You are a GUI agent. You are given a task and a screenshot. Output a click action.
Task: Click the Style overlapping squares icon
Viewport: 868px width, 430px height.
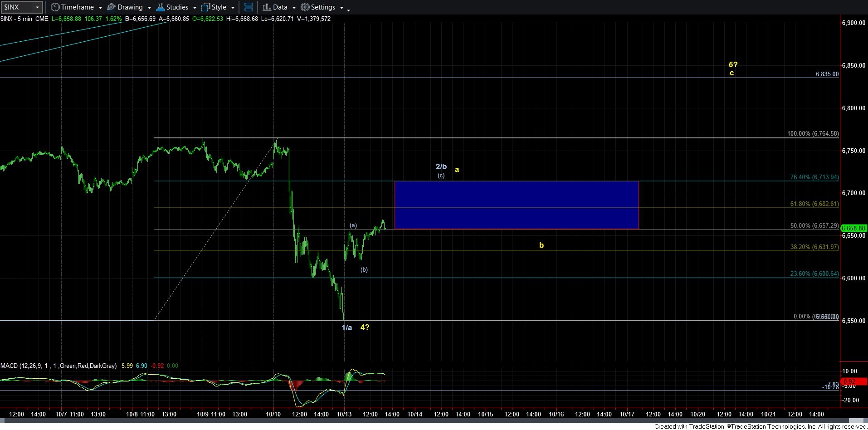tap(205, 7)
